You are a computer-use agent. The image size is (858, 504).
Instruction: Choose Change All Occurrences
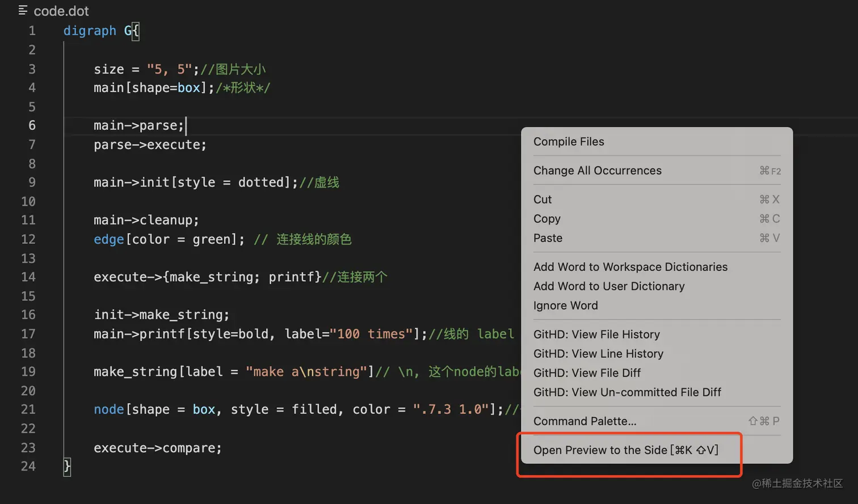598,171
